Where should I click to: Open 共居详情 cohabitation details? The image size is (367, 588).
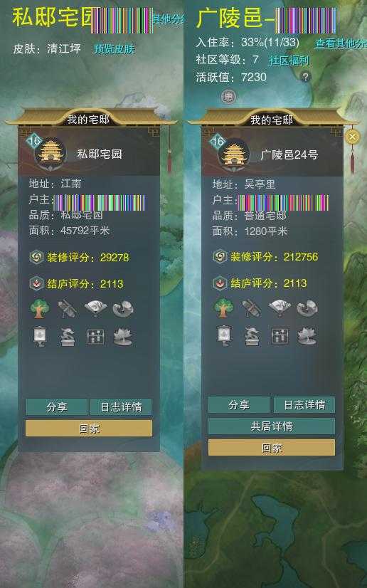pyautogui.click(x=272, y=426)
